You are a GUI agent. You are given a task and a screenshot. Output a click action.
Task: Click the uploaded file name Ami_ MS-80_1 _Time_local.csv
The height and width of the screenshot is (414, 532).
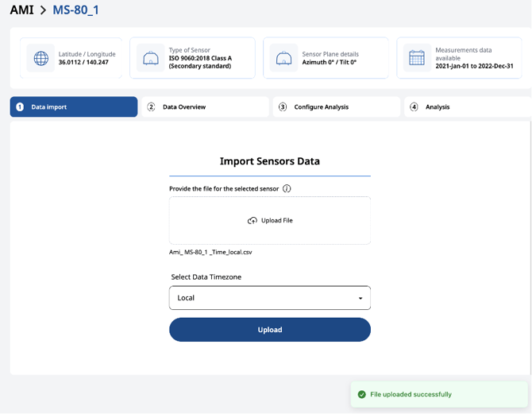pos(210,252)
